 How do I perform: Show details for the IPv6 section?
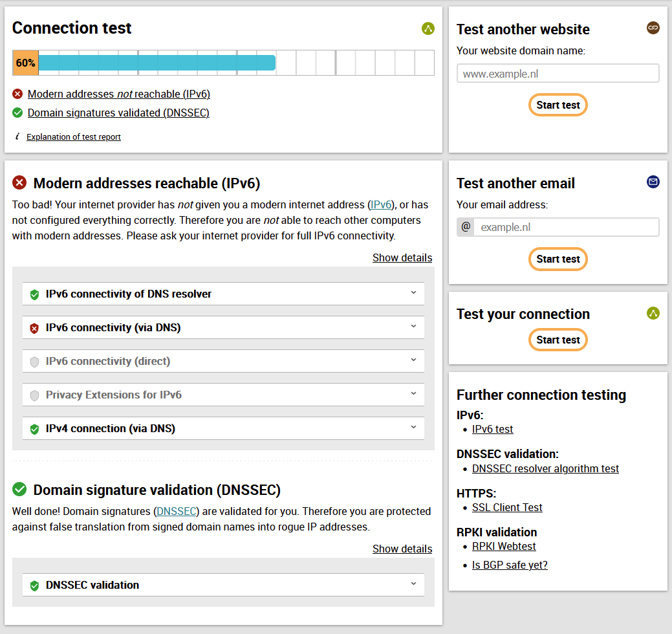tap(402, 257)
